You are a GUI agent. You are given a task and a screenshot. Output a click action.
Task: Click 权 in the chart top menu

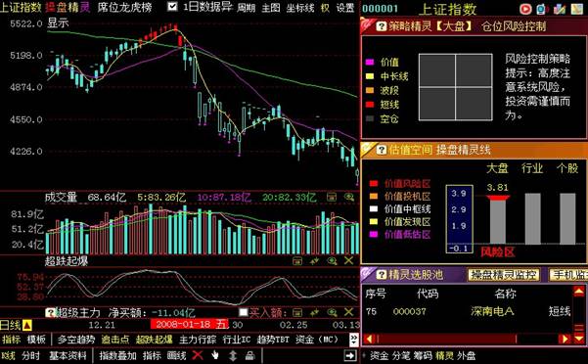pyautogui.click(x=325, y=7)
